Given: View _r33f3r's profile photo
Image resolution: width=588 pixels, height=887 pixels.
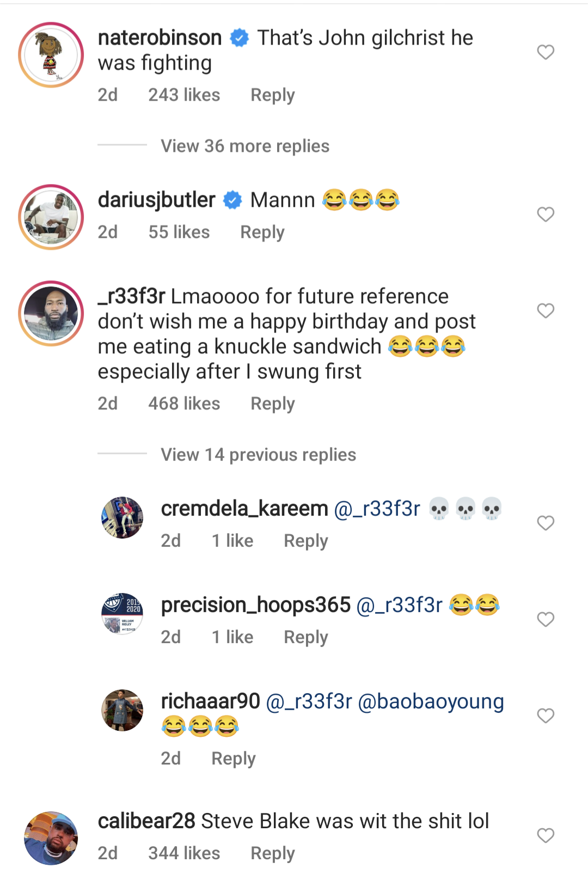Looking at the screenshot, I should 51,314.
